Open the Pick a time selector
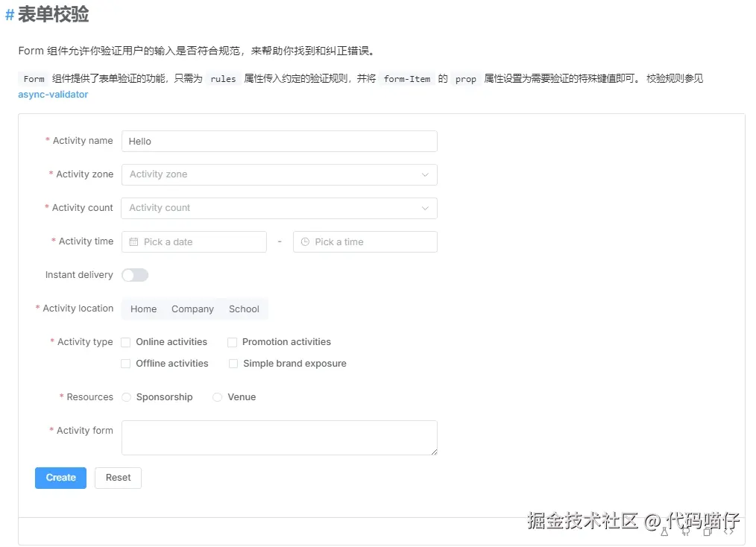This screenshot has width=756, height=547. pyautogui.click(x=365, y=241)
